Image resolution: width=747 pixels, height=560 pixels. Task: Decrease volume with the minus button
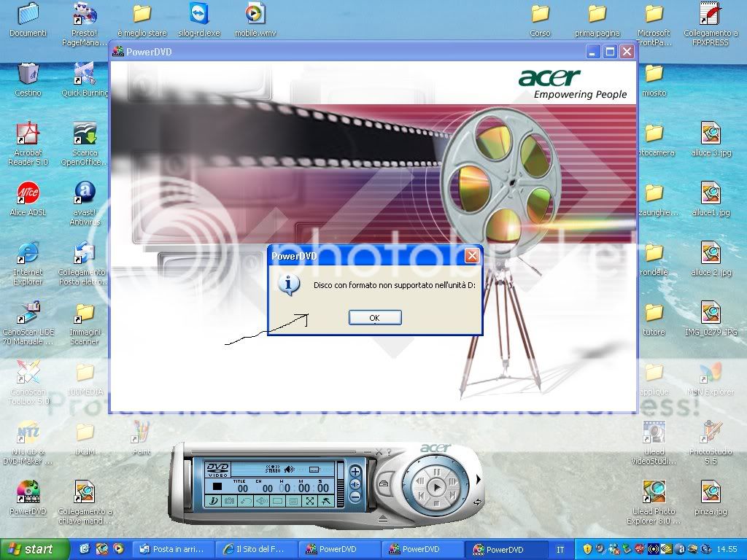tap(355, 496)
